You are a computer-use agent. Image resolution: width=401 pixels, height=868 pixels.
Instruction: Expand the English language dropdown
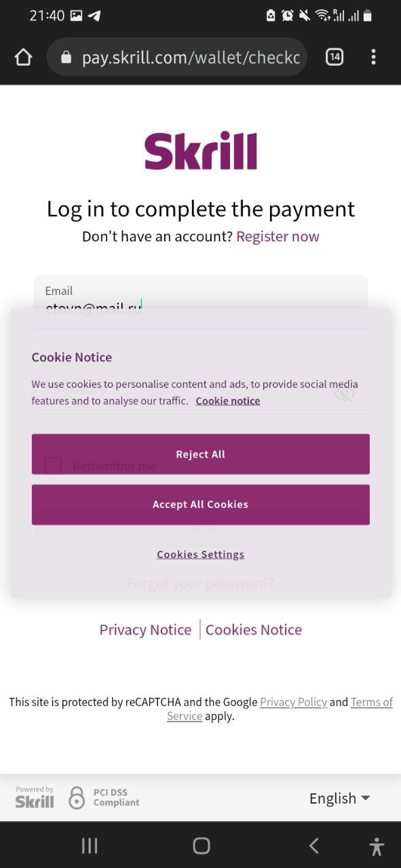pos(340,798)
